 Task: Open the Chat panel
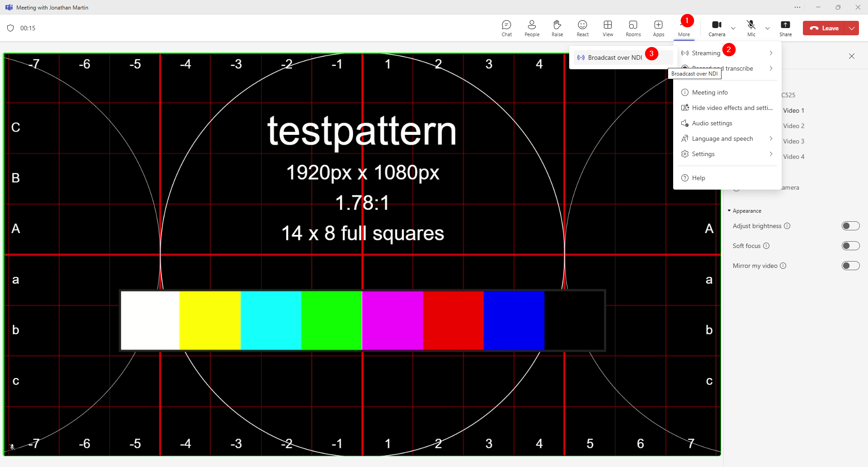pos(507,28)
